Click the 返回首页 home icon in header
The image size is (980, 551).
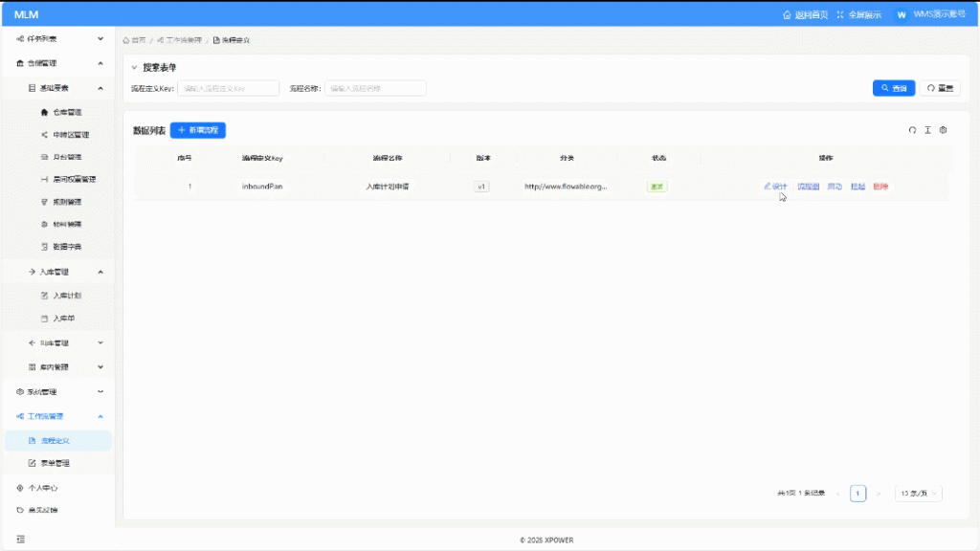[788, 15]
